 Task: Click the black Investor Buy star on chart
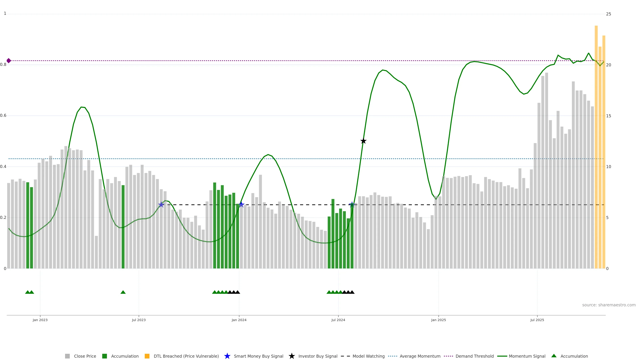coord(363,141)
